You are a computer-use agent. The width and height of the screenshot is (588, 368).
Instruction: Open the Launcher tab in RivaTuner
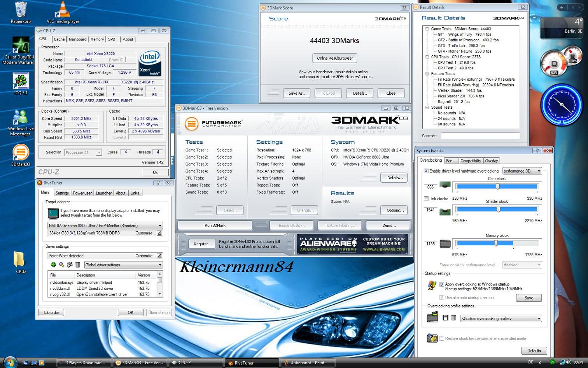(x=104, y=193)
